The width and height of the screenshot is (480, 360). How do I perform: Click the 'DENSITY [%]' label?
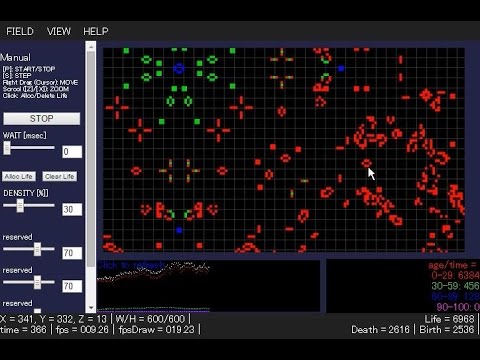click(x=26, y=193)
